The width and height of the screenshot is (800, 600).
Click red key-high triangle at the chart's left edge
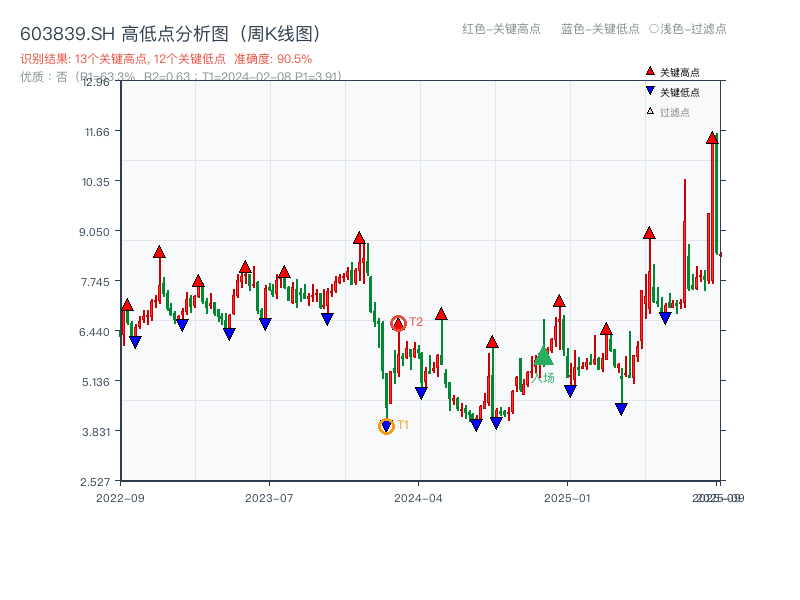click(127, 305)
